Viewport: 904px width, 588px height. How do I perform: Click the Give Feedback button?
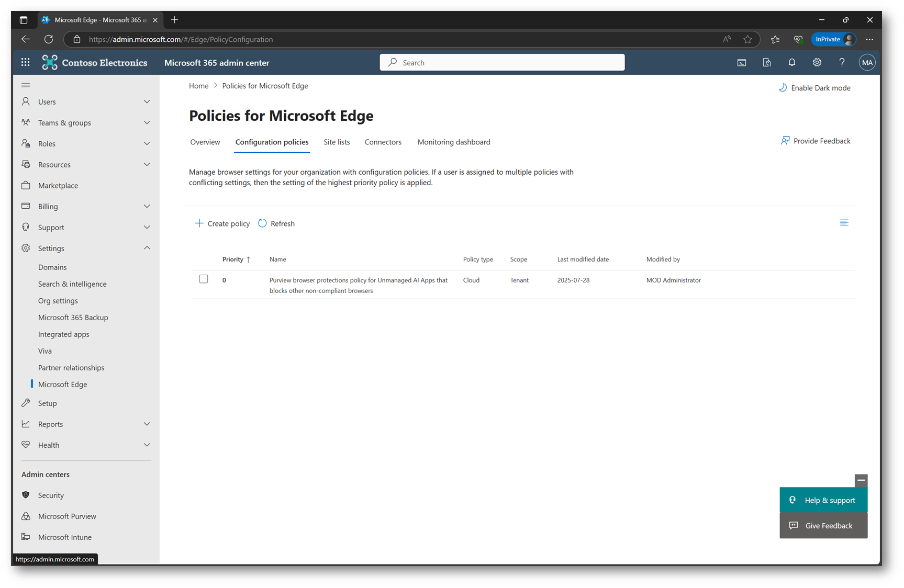pyautogui.click(x=823, y=526)
